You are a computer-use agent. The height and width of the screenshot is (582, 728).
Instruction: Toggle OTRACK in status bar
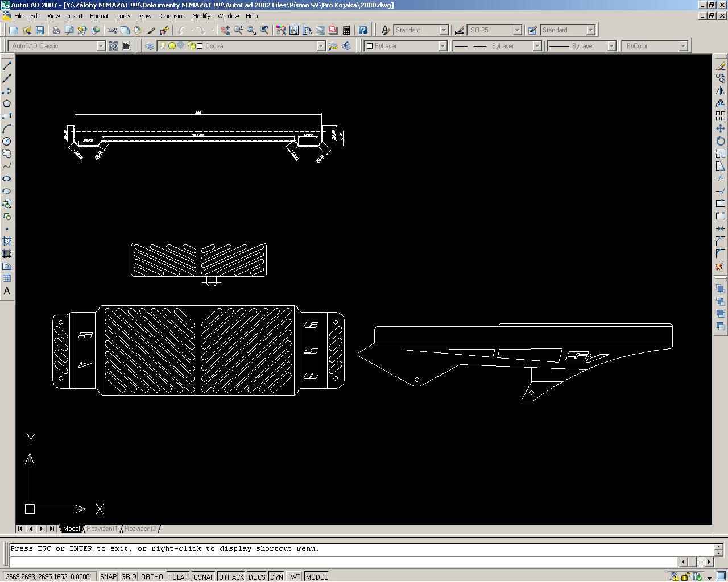pyautogui.click(x=231, y=576)
